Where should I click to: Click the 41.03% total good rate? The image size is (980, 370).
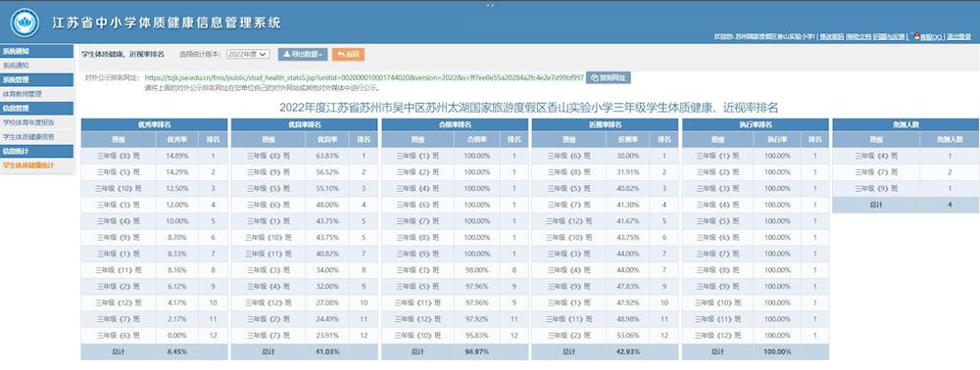327,352
